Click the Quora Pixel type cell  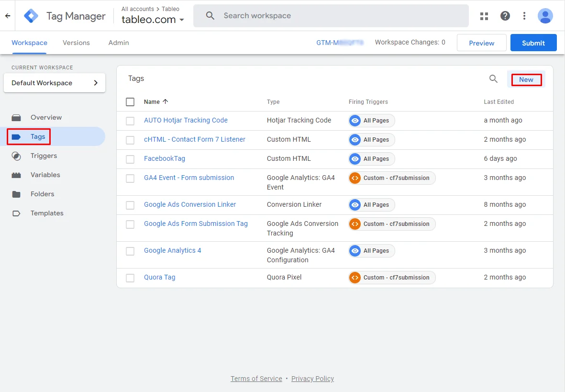click(x=284, y=277)
